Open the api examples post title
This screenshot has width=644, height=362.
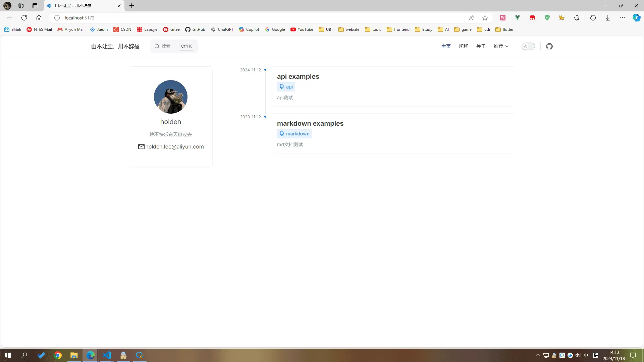click(x=298, y=76)
